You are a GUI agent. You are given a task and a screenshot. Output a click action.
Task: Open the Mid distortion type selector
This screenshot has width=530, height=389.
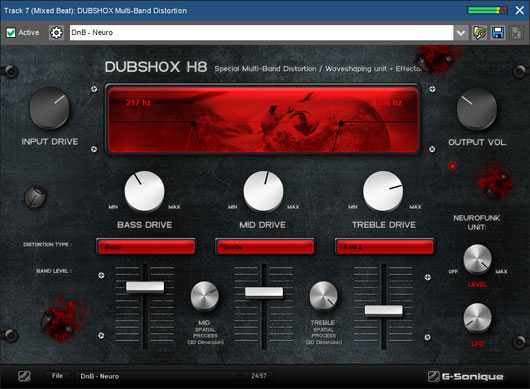click(x=265, y=247)
